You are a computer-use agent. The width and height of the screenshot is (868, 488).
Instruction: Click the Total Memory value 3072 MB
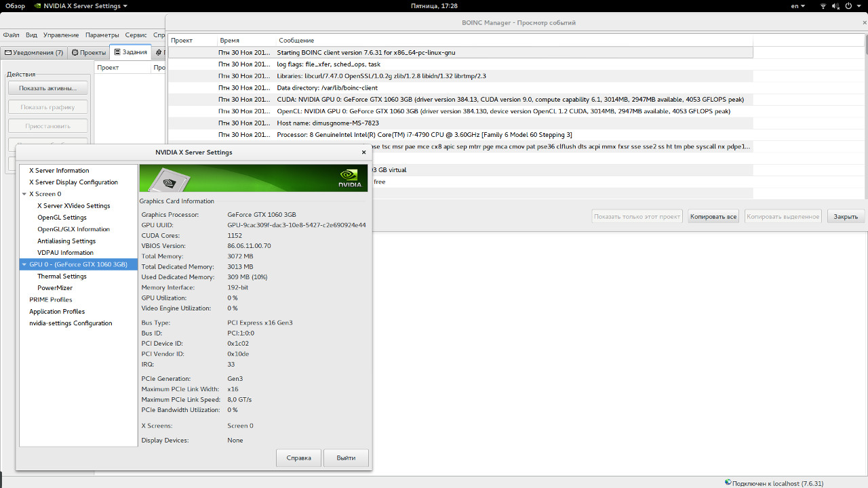click(240, 256)
